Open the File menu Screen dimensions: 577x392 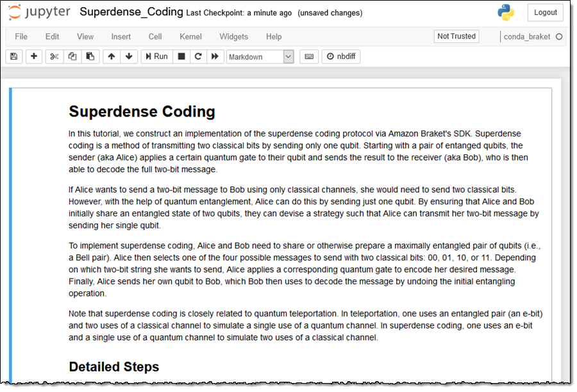(x=21, y=37)
